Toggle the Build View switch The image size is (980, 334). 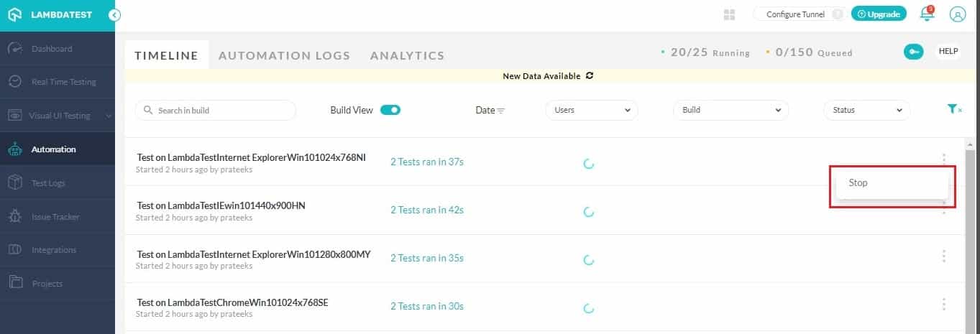[390, 110]
